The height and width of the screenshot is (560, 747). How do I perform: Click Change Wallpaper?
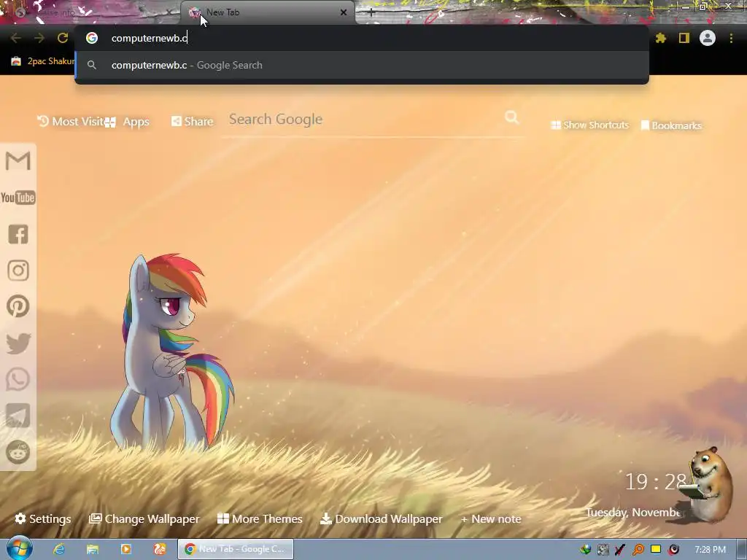pyautogui.click(x=144, y=518)
